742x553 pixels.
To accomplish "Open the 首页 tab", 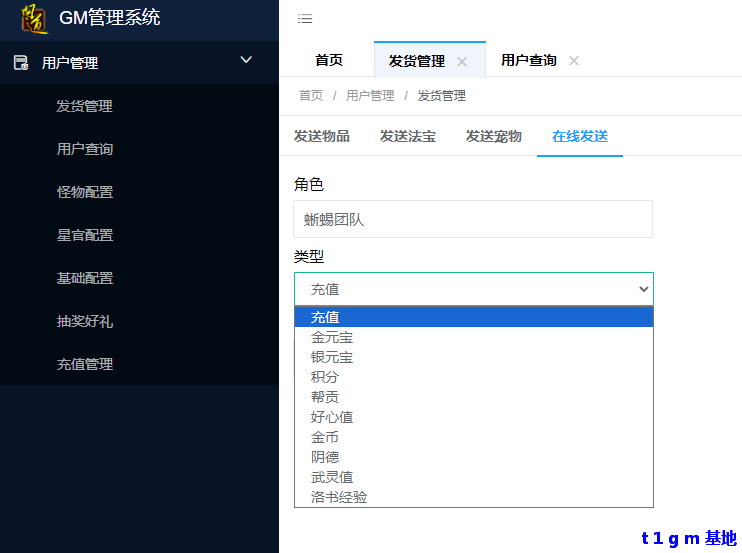I will (x=329, y=60).
